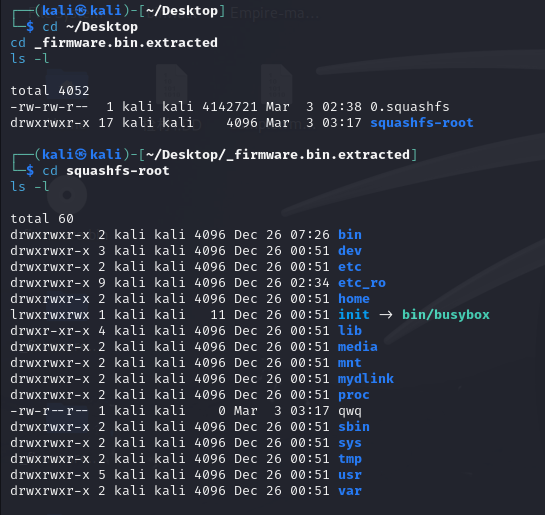Select the home directory entry
Viewport: 545px width, 515px height.
[354, 299]
